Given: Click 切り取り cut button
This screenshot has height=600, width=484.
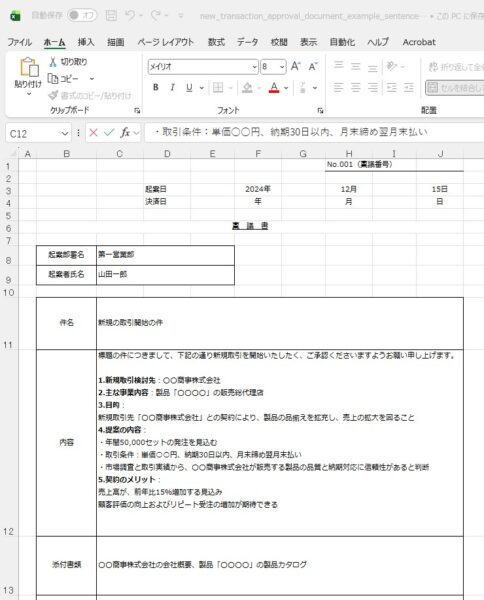Looking at the screenshot, I should (68, 62).
